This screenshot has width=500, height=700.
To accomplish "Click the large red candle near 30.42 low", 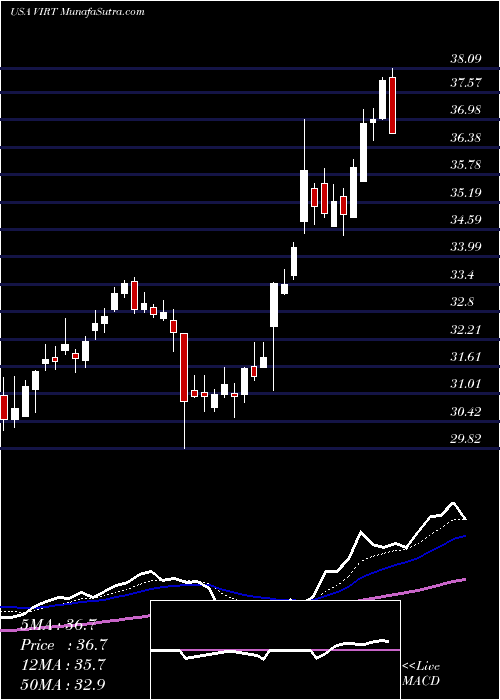I will click(x=184, y=367).
